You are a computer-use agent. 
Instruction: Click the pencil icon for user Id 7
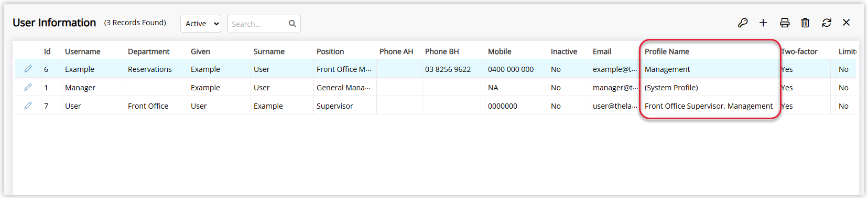28,106
